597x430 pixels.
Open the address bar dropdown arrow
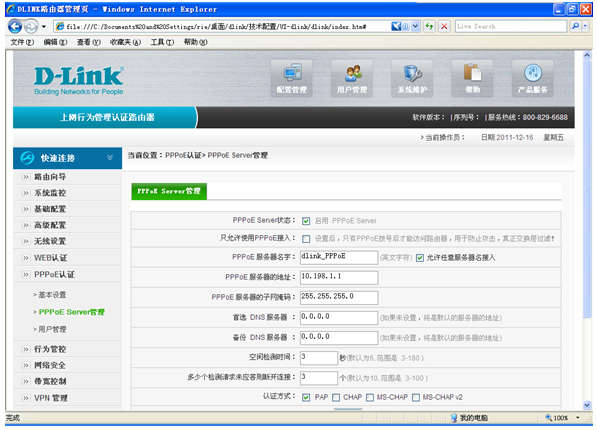(x=415, y=26)
